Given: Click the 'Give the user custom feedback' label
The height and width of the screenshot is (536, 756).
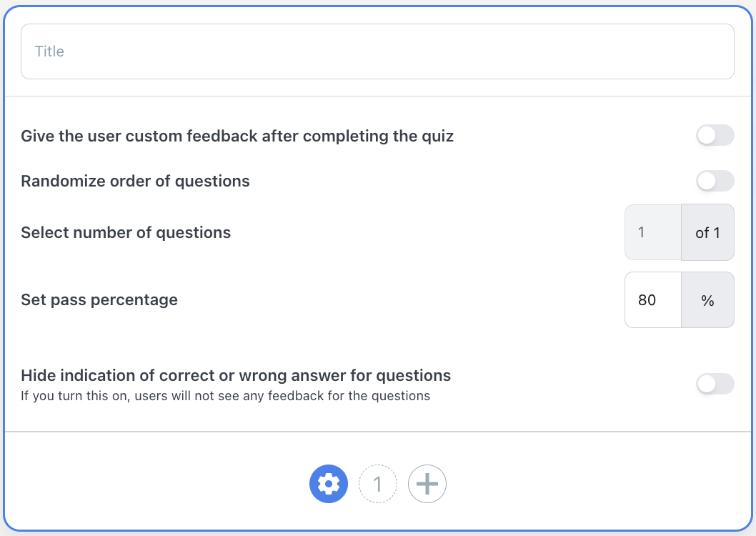Looking at the screenshot, I should pyautogui.click(x=237, y=136).
